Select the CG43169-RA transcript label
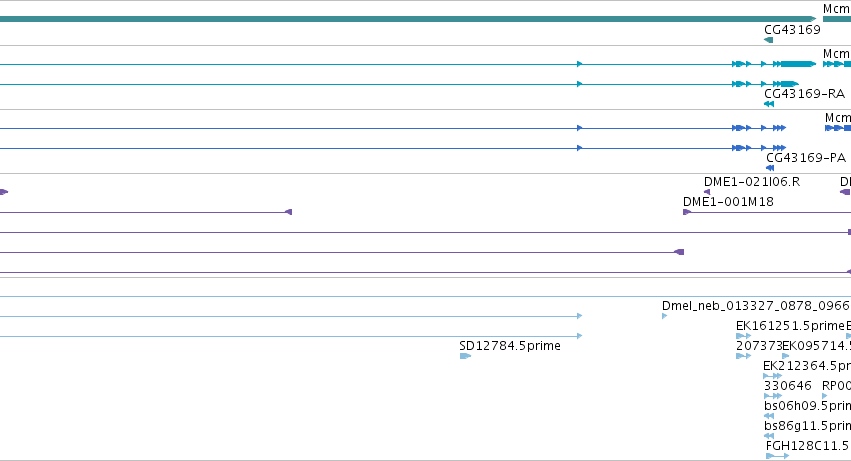This screenshot has width=851, height=461. 804,94
